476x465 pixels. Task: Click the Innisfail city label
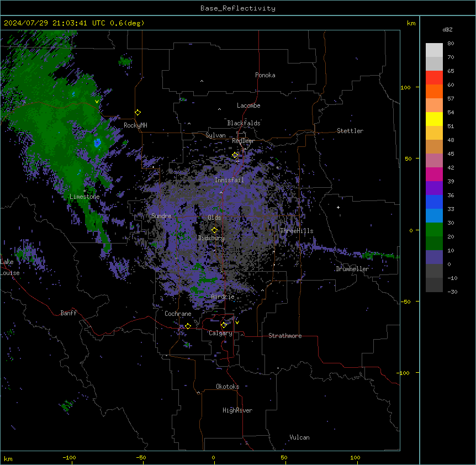pyautogui.click(x=229, y=180)
